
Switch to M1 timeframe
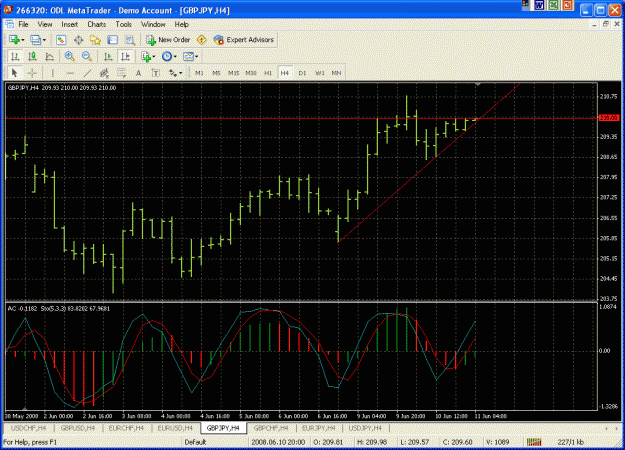pyautogui.click(x=199, y=73)
